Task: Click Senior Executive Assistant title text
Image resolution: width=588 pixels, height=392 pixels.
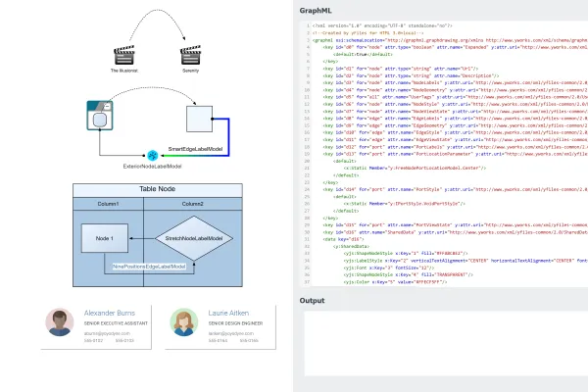Action: point(116,323)
